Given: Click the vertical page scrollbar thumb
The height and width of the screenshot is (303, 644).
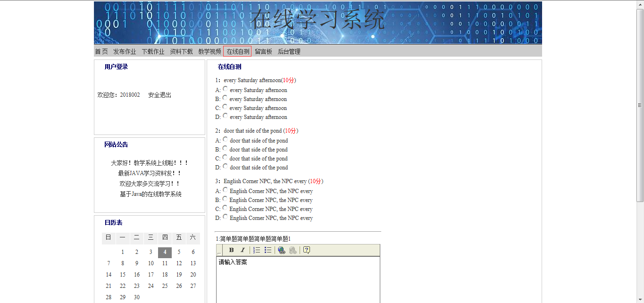Looking at the screenshot, I should pos(640,105).
